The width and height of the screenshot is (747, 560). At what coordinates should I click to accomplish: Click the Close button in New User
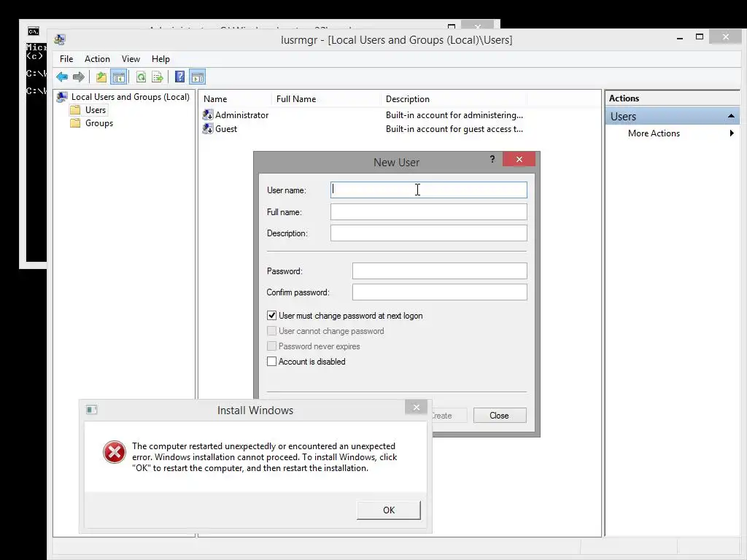[500, 415]
